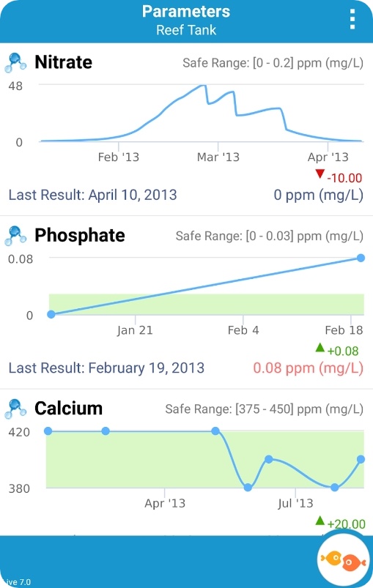Viewport: 373px width, 588px height.
Task: Tap the red 0.08 ppm Phosphate result
Action: [308, 368]
